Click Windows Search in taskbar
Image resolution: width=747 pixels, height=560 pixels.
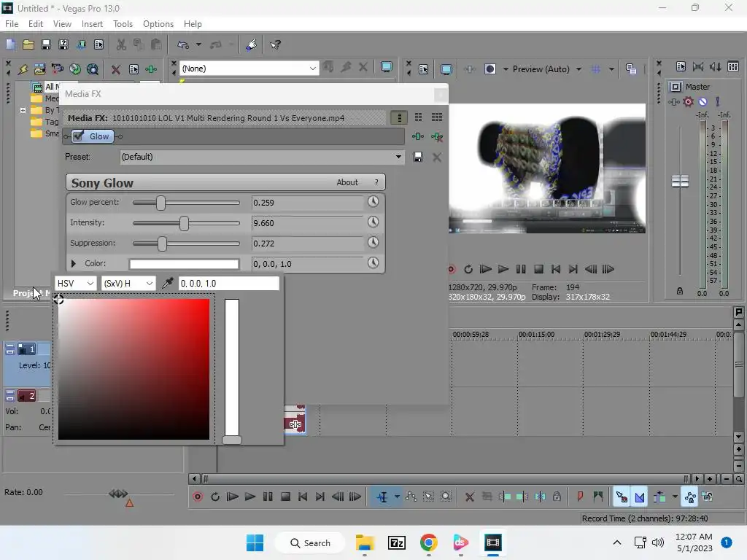click(x=310, y=542)
